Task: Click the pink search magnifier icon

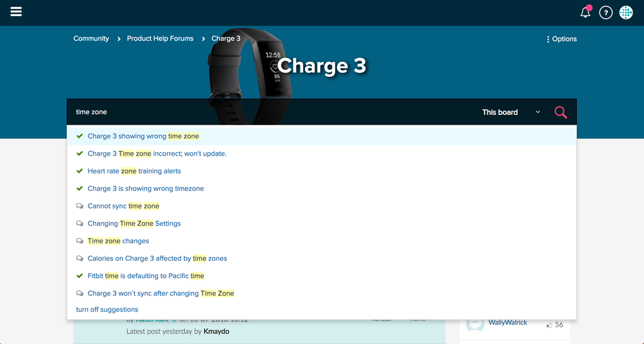Action: coord(560,112)
